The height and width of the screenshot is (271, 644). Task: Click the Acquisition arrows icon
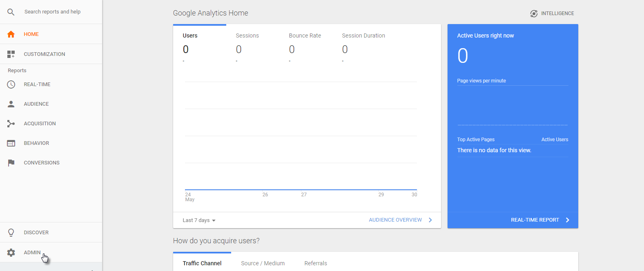tap(11, 124)
